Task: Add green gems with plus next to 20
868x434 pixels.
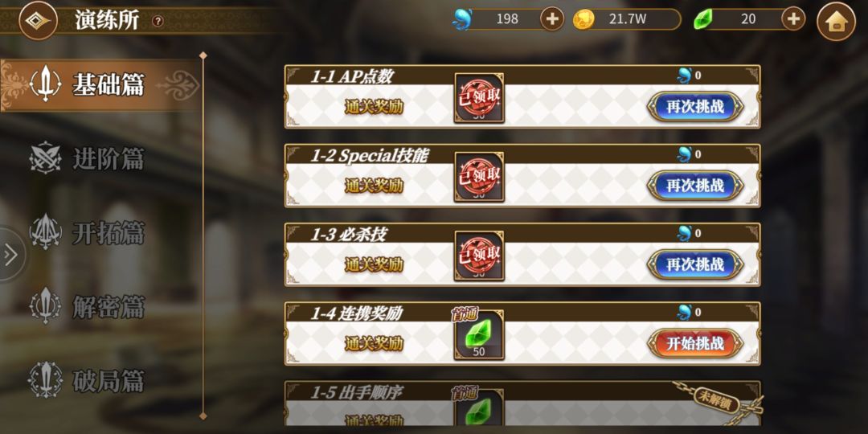Action: (793, 19)
